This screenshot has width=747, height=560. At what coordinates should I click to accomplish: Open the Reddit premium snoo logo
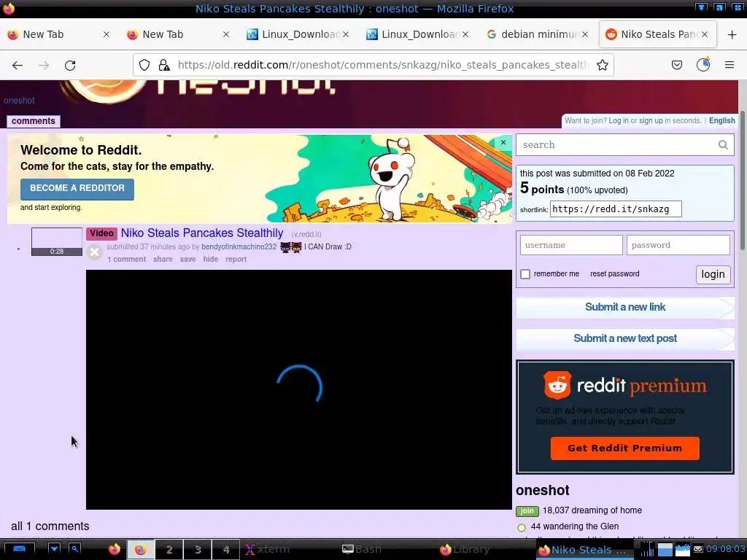[557, 385]
